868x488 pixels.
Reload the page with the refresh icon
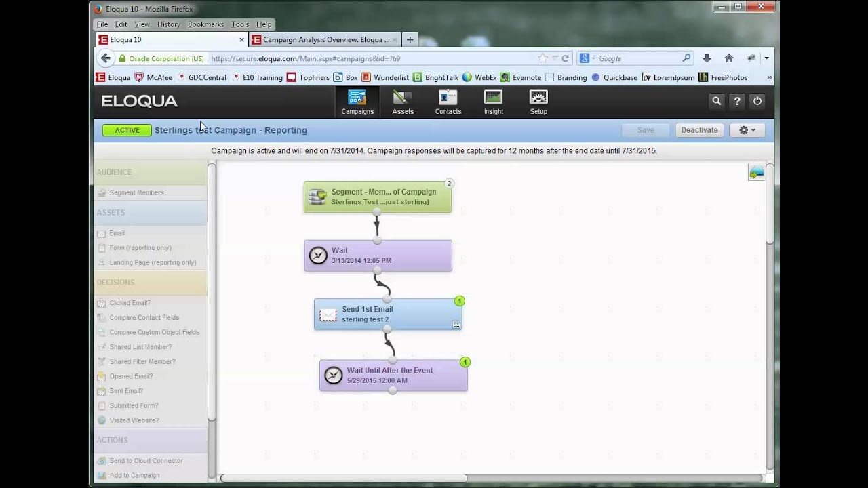point(565,58)
